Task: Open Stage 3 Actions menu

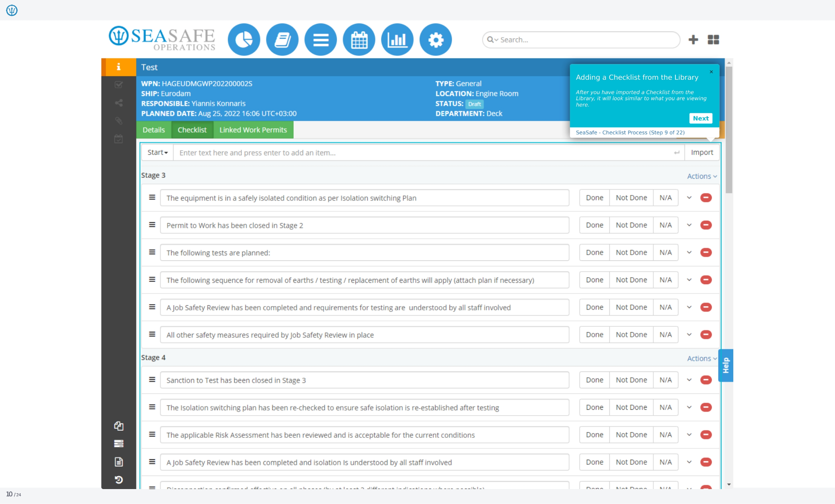Action: point(702,176)
